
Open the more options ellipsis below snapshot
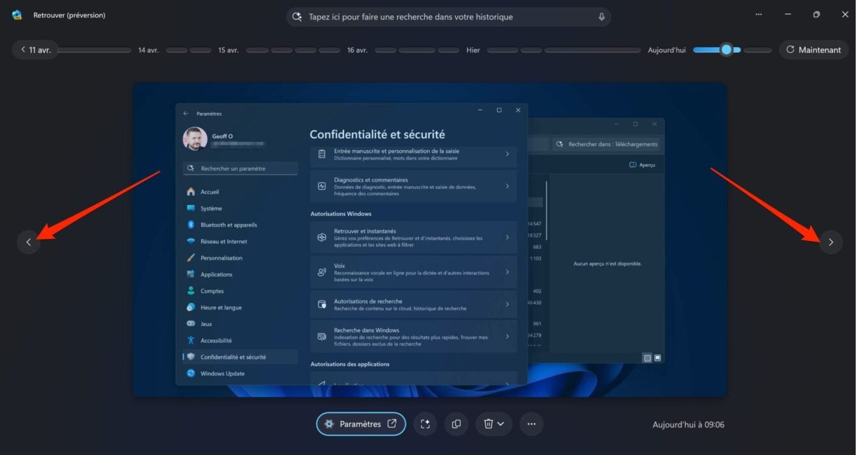[x=531, y=424]
